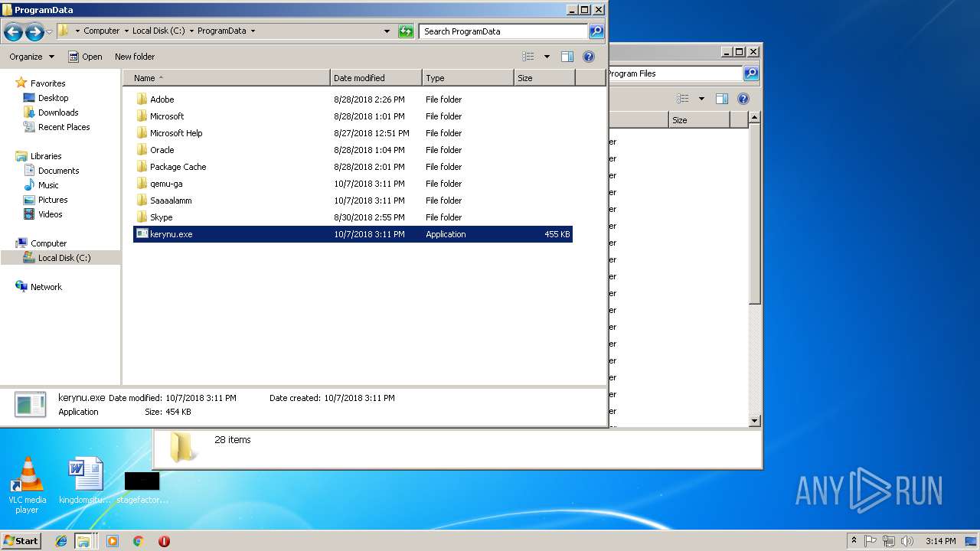Select the Adobe folder
The height and width of the screenshot is (551, 980).
coord(353,99)
